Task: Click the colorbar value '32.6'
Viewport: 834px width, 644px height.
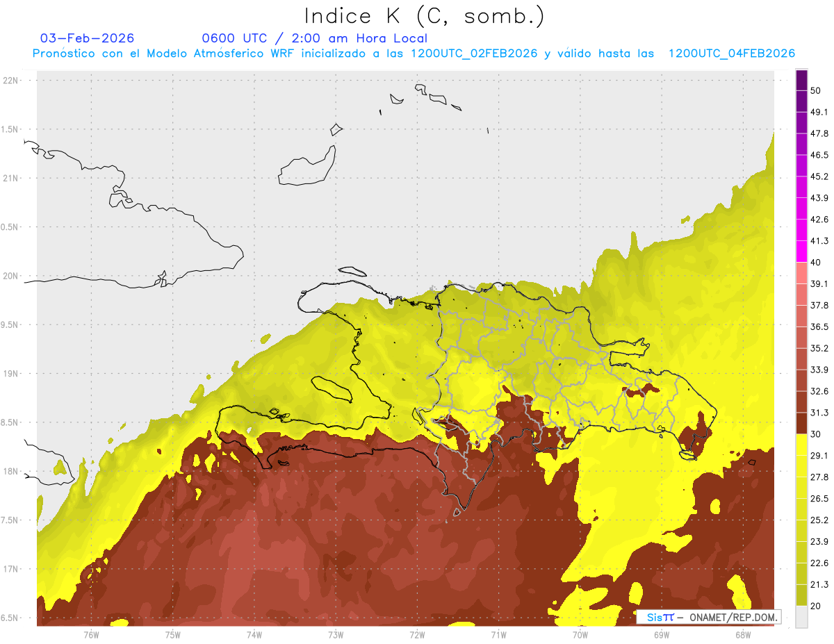Action: (x=819, y=391)
